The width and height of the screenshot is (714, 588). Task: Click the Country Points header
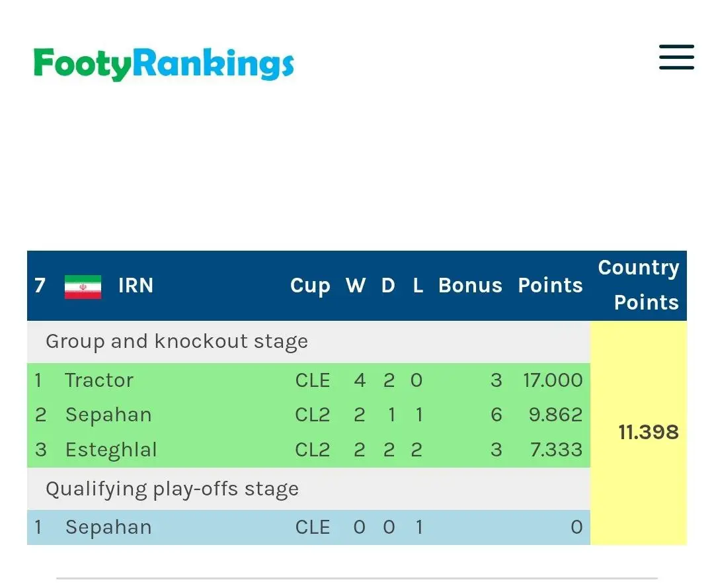639,285
